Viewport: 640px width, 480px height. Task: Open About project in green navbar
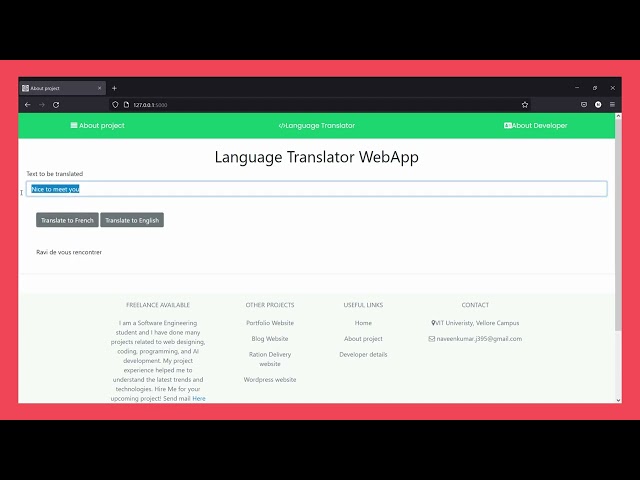click(x=97, y=125)
